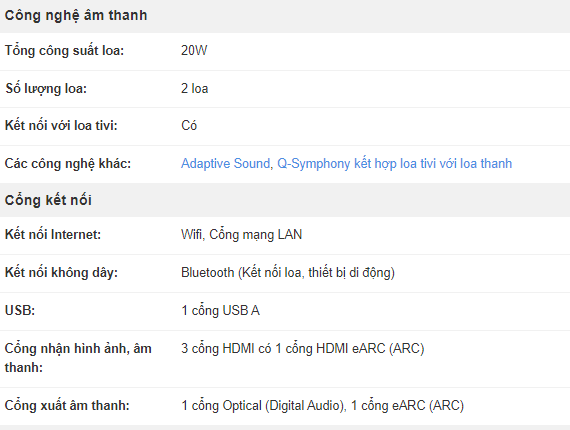Click the Kết nối Internet label
This screenshot has height=430, width=570.
(53, 234)
